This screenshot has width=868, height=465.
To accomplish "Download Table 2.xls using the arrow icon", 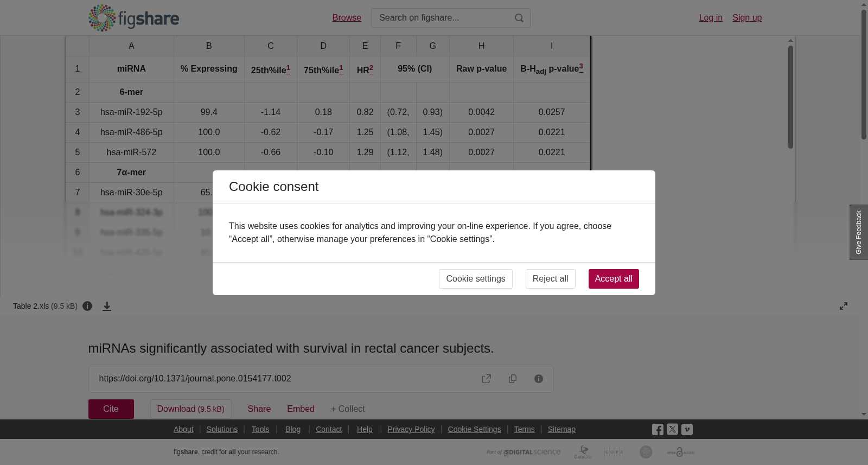I will pyautogui.click(x=107, y=306).
